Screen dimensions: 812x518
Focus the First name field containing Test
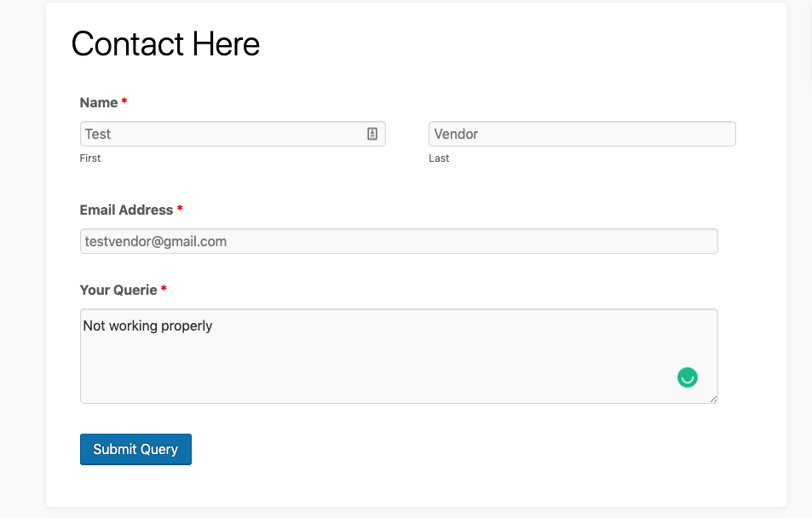[233, 134]
